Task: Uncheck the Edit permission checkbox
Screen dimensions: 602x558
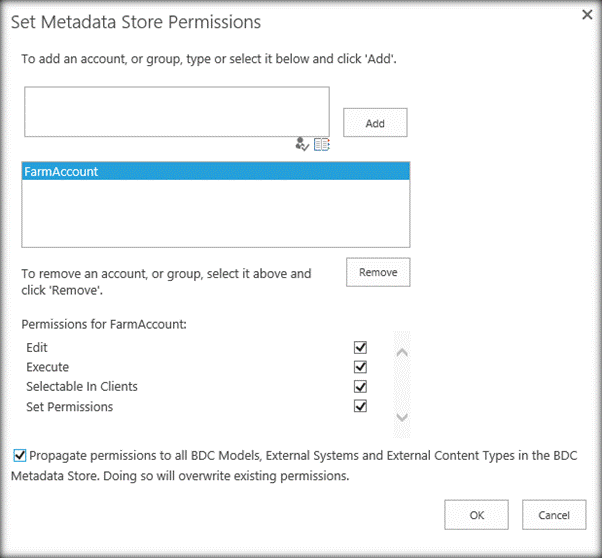Action: tap(361, 347)
